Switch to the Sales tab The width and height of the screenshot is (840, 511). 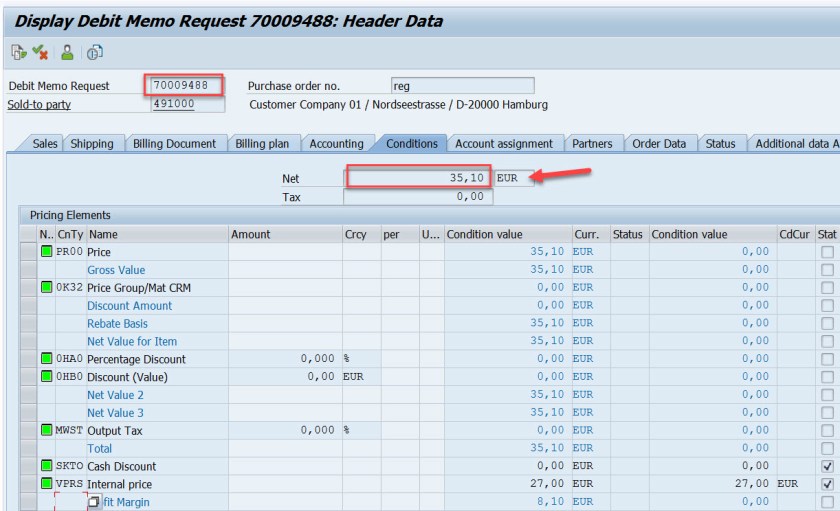(x=44, y=144)
